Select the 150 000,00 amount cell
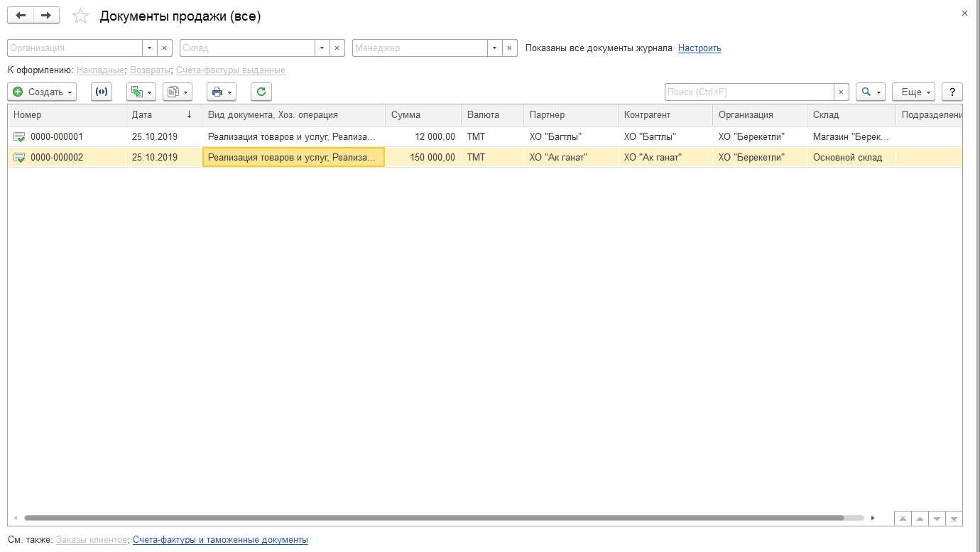The height and width of the screenshot is (552, 980). [423, 157]
